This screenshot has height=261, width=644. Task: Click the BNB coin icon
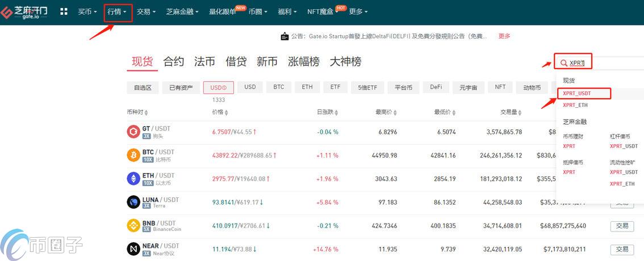point(133,226)
